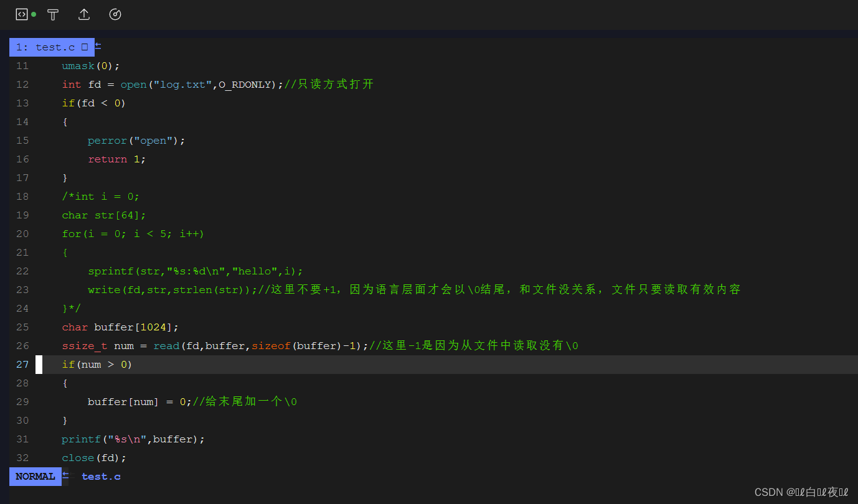The width and height of the screenshot is (858, 504).
Task: Switch to the '1: test.c' buffer tab
Action: click(x=52, y=47)
